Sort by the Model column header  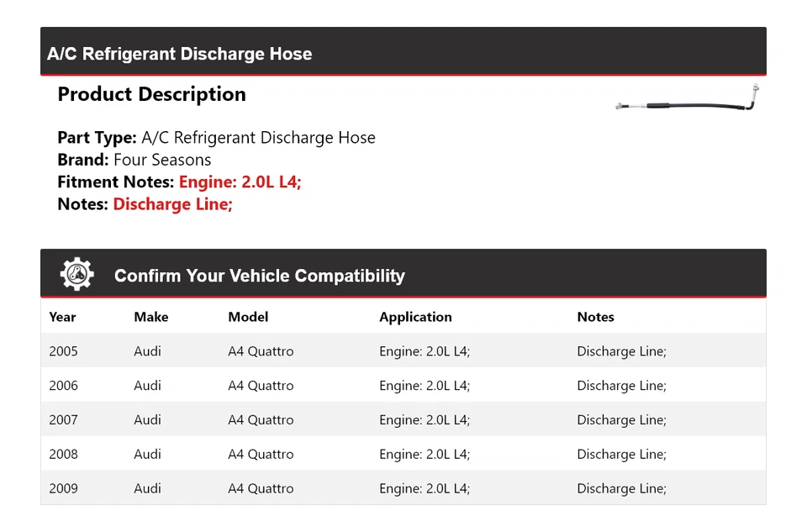pos(248,317)
